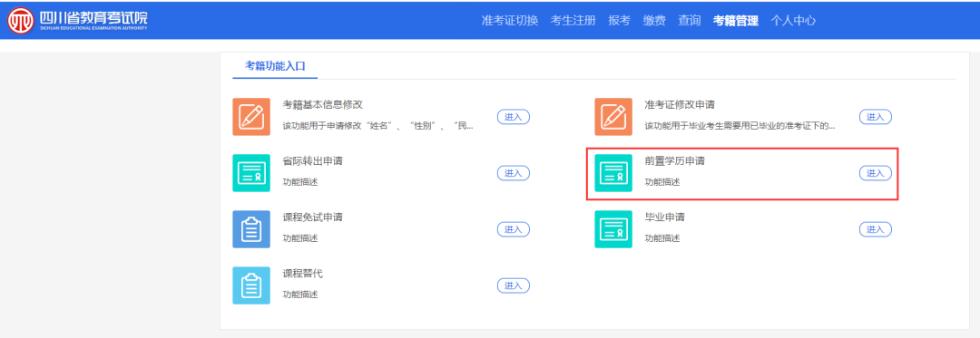This screenshot has height=338, width=980.
Task: Click 进入 for 考籍基本信息修改
Action: tap(513, 117)
